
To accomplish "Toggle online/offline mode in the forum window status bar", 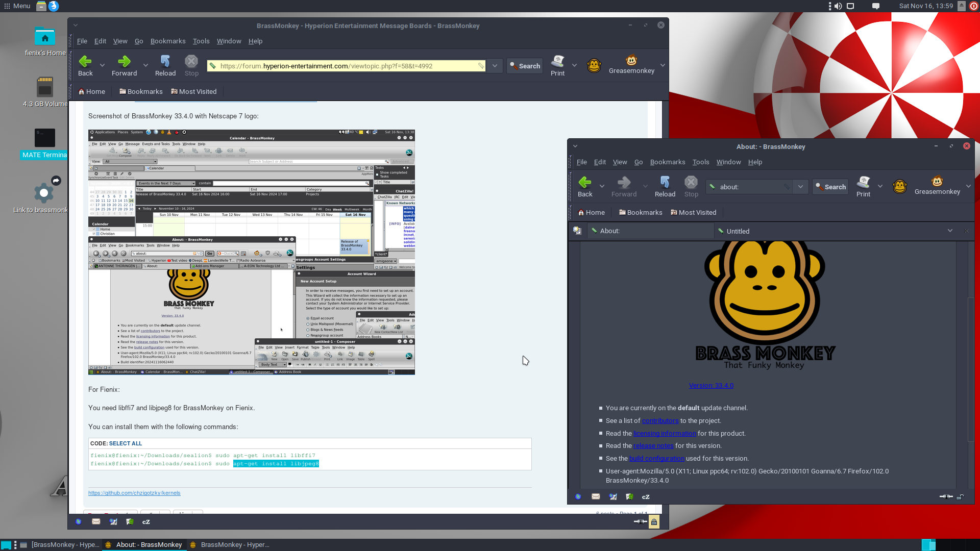I will [640, 521].
